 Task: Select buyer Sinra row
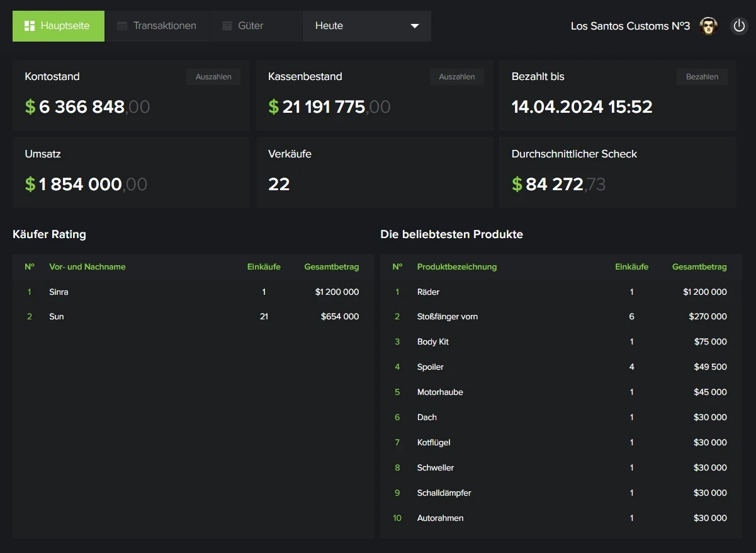click(x=59, y=292)
